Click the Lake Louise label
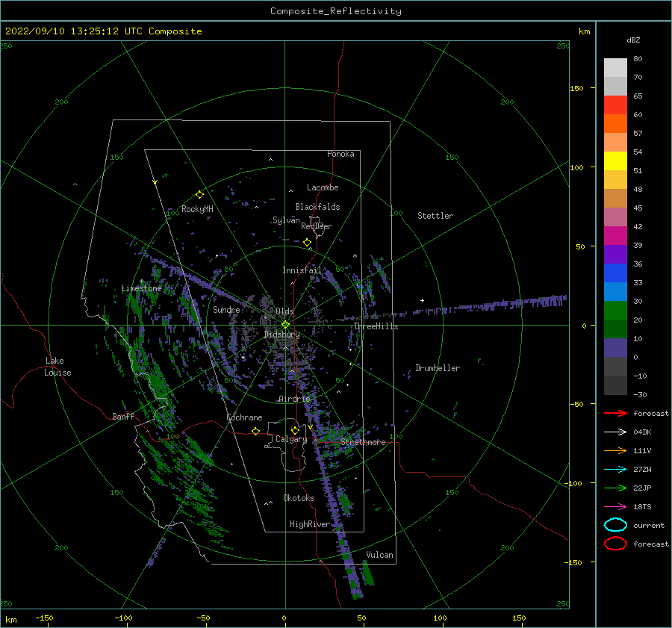 [x=57, y=367]
